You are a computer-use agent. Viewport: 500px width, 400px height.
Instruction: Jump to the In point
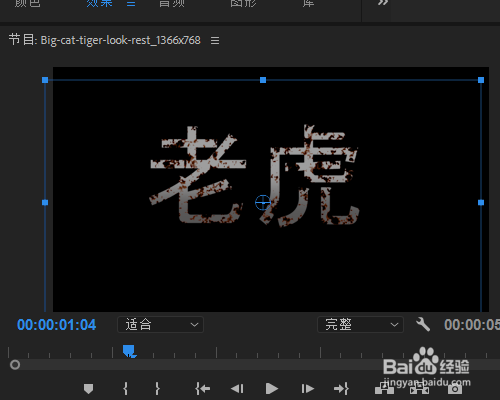(x=203, y=389)
